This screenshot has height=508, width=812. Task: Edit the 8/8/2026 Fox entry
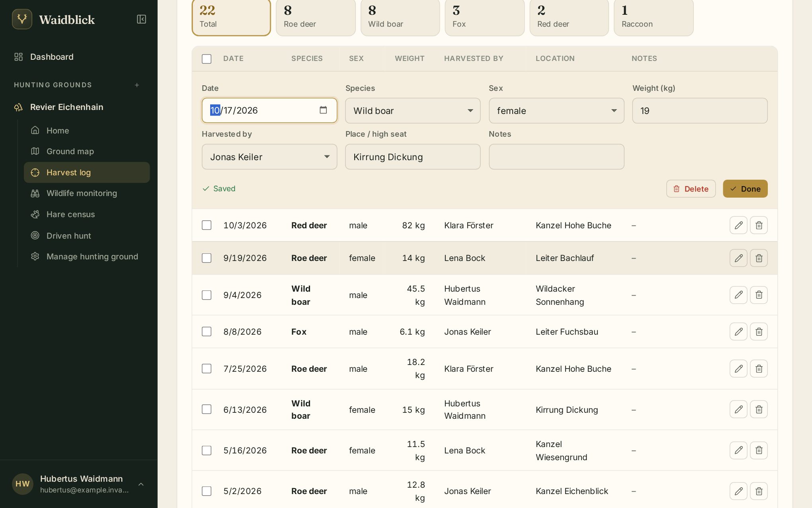738,331
